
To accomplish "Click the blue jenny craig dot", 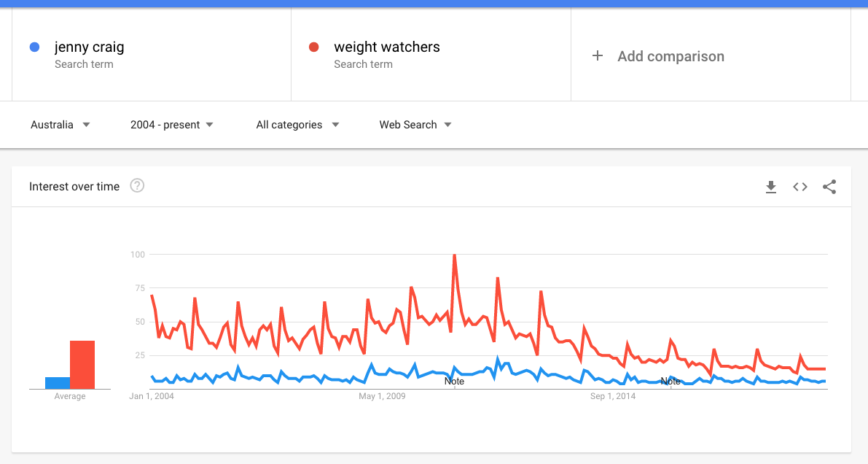I will [x=34, y=47].
